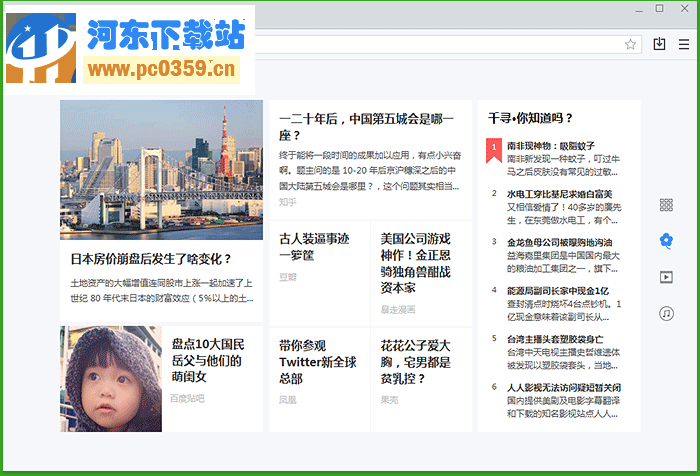Viewport: 700px width, 476px height.
Task: Open the child in hooded hat photo
Action: pyautogui.click(x=111, y=379)
